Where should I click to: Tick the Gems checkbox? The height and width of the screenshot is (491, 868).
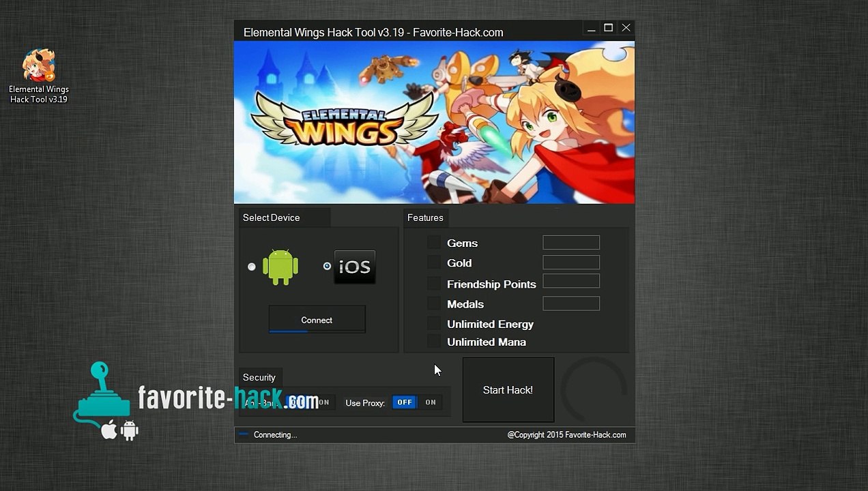tap(434, 243)
